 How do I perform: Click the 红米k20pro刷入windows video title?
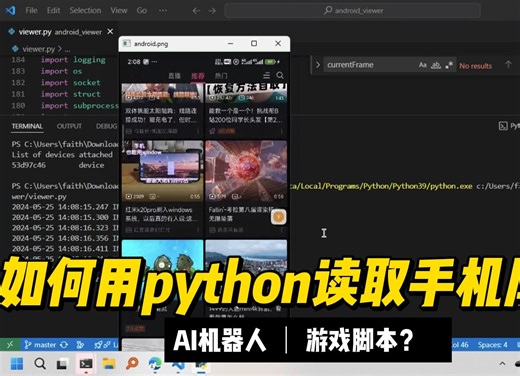[x=162, y=214]
